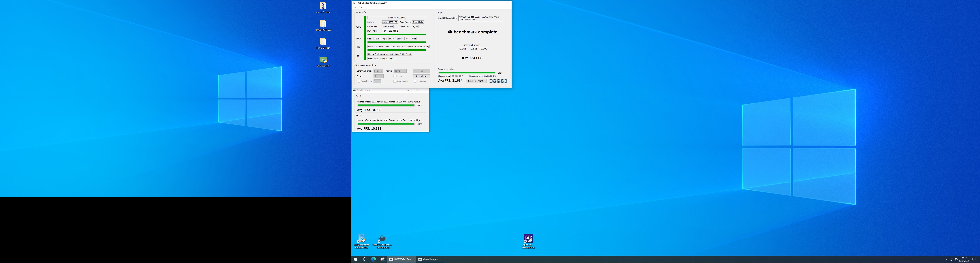The height and width of the screenshot is (263, 980).
Task: Click Avg FPS: 10.858 in Overkill output
Action: click(x=369, y=128)
